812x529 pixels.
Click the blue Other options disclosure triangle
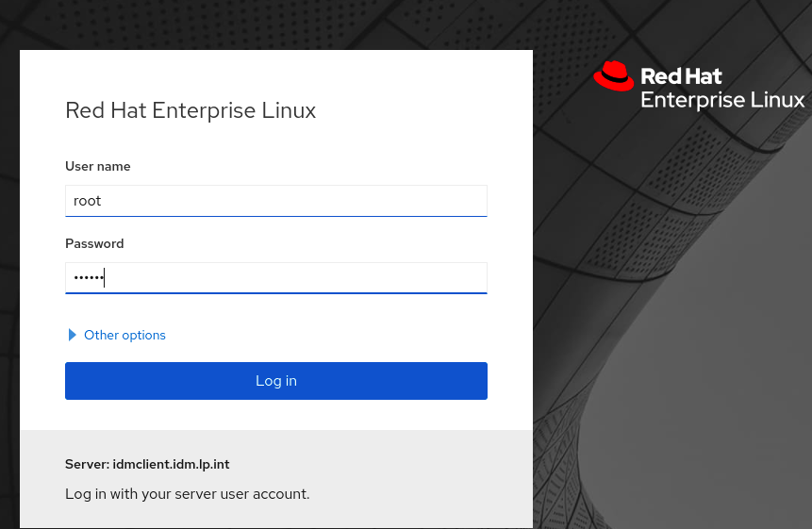(x=72, y=335)
